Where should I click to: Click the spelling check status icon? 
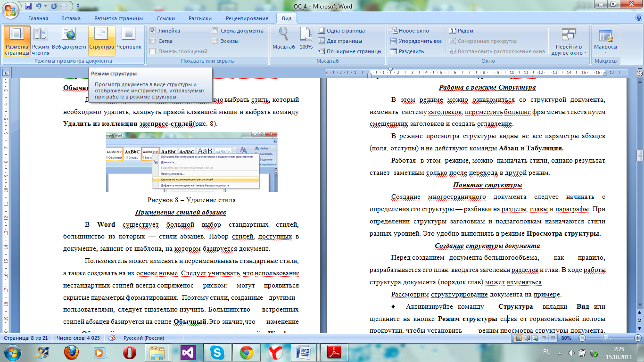pyautogui.click(x=113, y=338)
